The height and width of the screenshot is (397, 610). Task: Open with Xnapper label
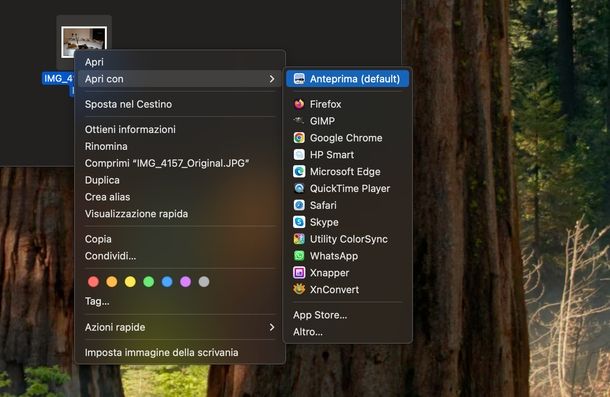tap(329, 273)
